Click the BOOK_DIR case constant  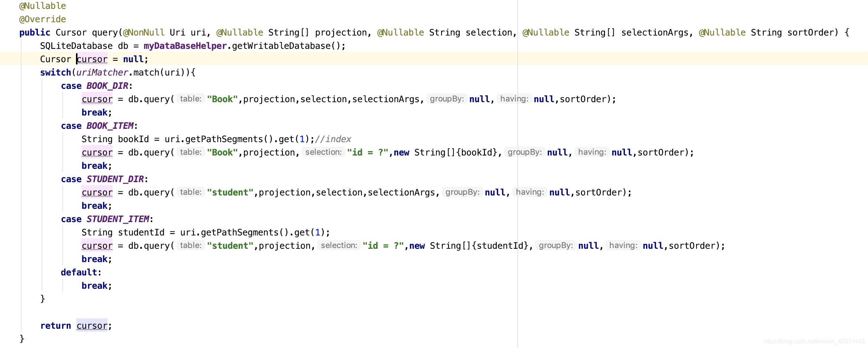107,86
